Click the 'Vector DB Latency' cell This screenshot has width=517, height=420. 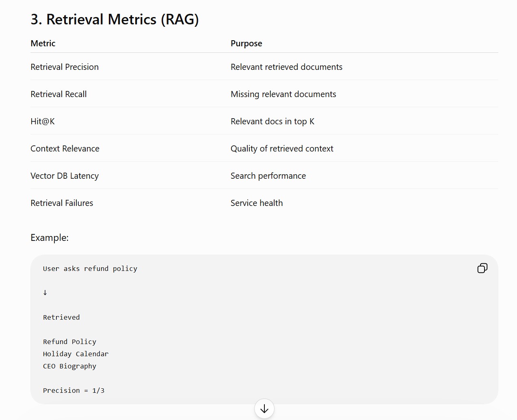click(65, 176)
